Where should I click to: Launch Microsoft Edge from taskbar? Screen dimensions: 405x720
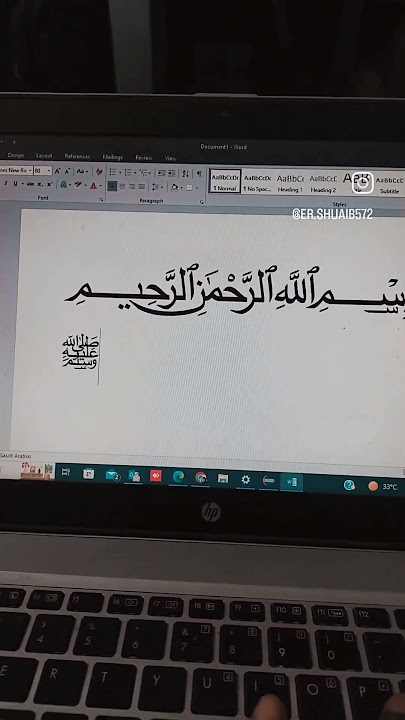pyautogui.click(x=178, y=477)
